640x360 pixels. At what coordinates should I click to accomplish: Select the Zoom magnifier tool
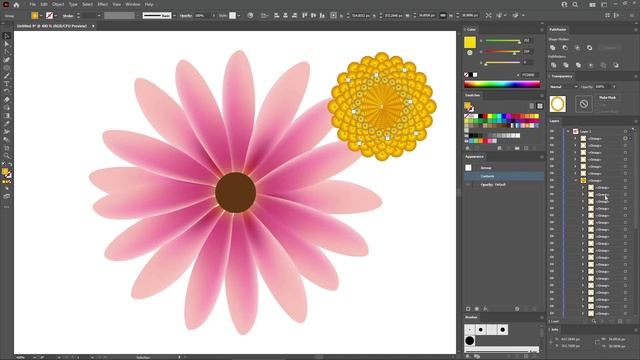click(7, 156)
